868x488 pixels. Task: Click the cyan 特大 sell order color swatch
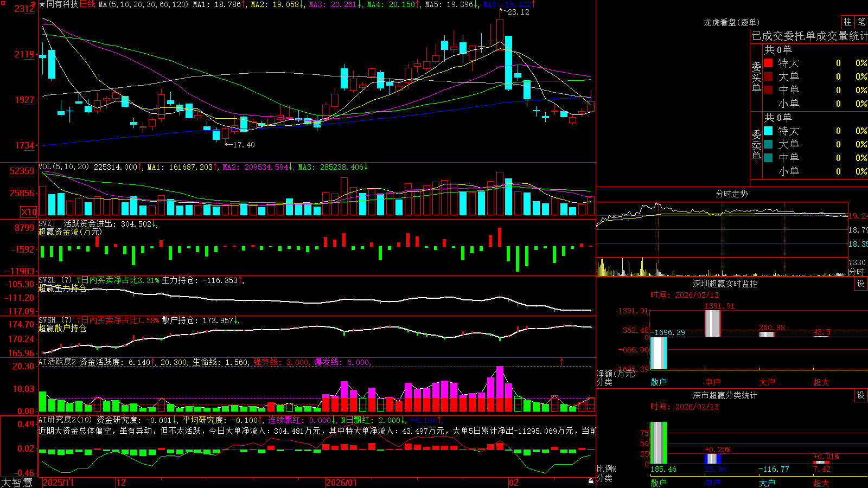768,131
